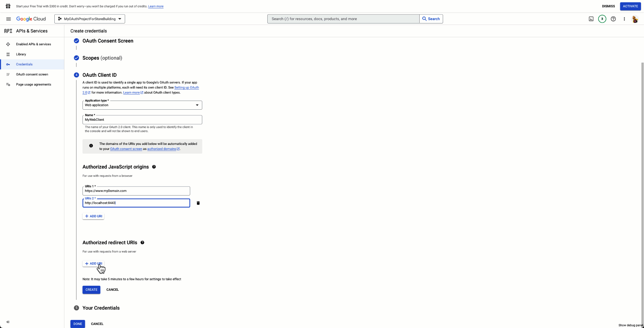The width and height of the screenshot is (644, 328).
Task: Open the MyOAuthProjectForStoreBuilding project picker
Action: click(x=89, y=19)
